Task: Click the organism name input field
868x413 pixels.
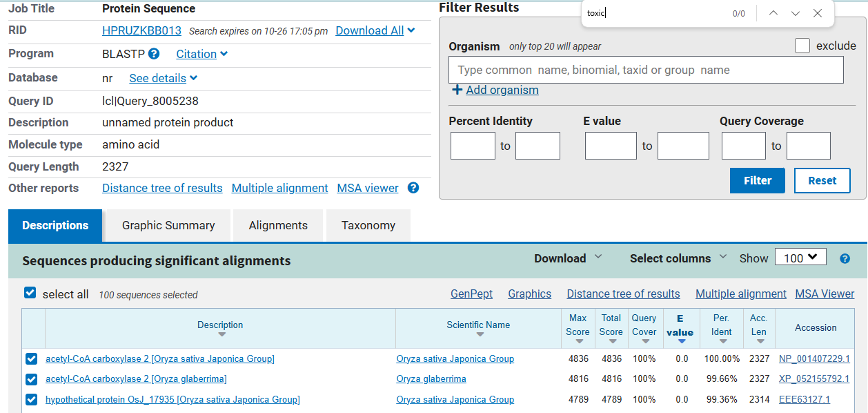Action: tap(646, 70)
